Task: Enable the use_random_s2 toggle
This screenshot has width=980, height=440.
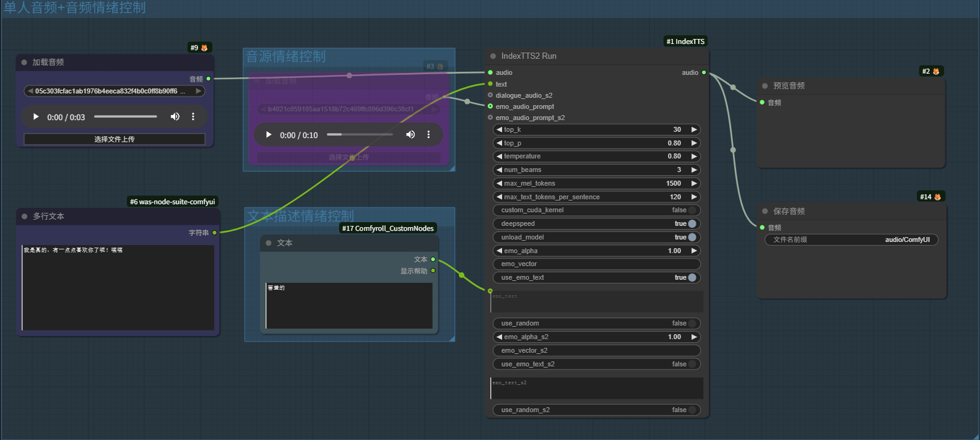Action: (692, 410)
